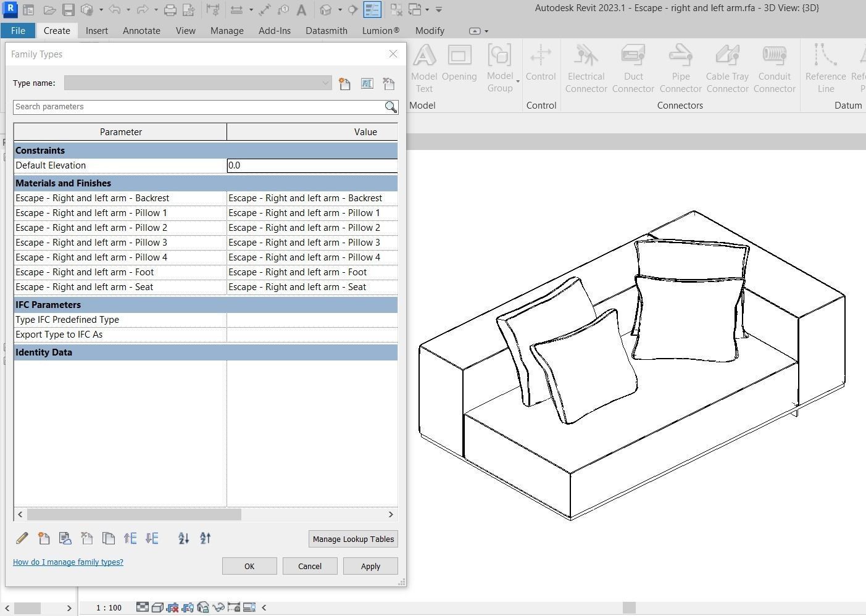Click the Open file icon in quick access toolbar
This screenshot has height=616, width=866.
coord(50,10)
